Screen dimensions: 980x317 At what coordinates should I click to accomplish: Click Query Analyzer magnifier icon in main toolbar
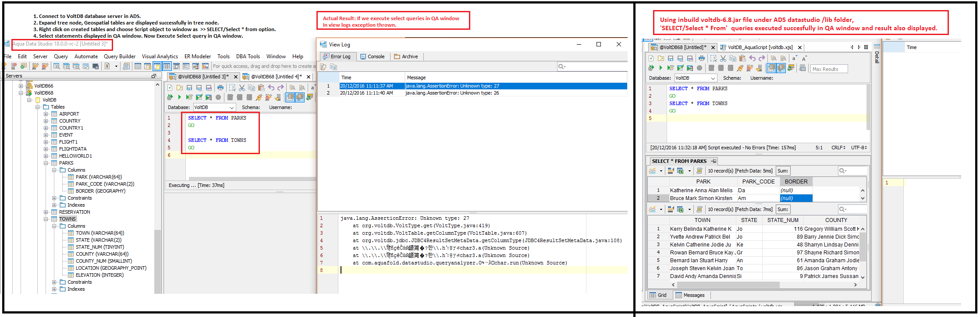(57, 66)
